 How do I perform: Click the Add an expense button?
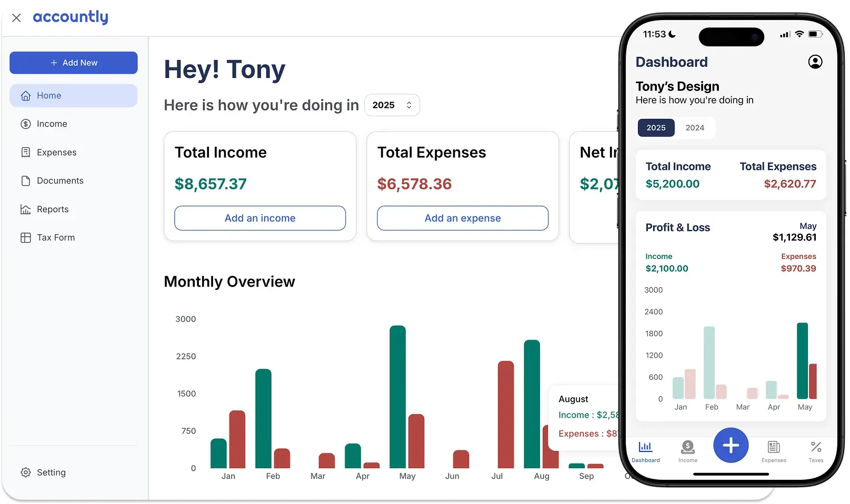tap(462, 218)
